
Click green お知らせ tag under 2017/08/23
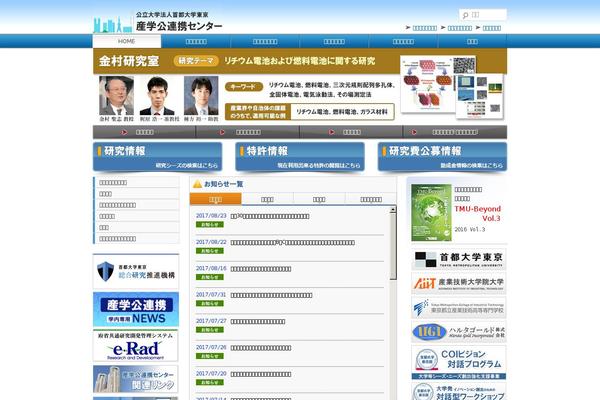(x=210, y=225)
